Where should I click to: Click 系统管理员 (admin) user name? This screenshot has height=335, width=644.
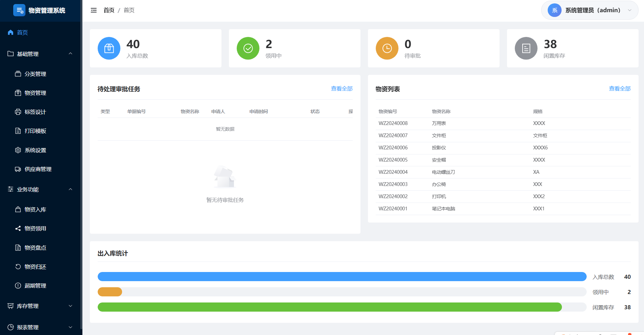click(593, 10)
